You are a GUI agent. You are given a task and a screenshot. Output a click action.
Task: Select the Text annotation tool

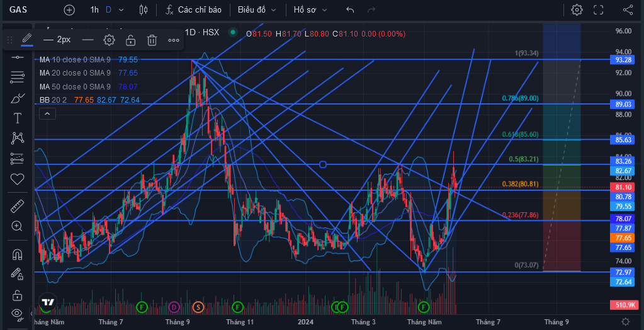(x=17, y=118)
